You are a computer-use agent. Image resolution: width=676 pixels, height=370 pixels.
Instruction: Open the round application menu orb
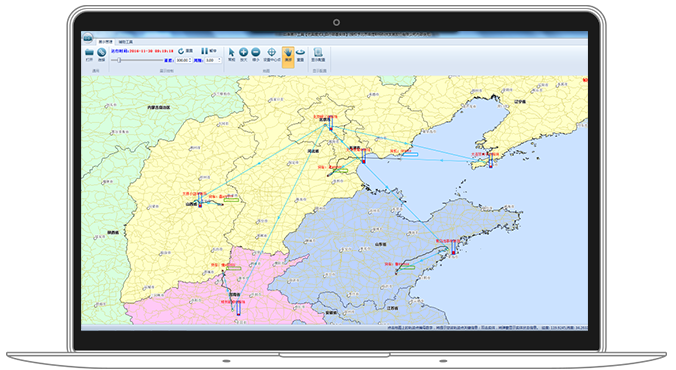click(x=88, y=38)
